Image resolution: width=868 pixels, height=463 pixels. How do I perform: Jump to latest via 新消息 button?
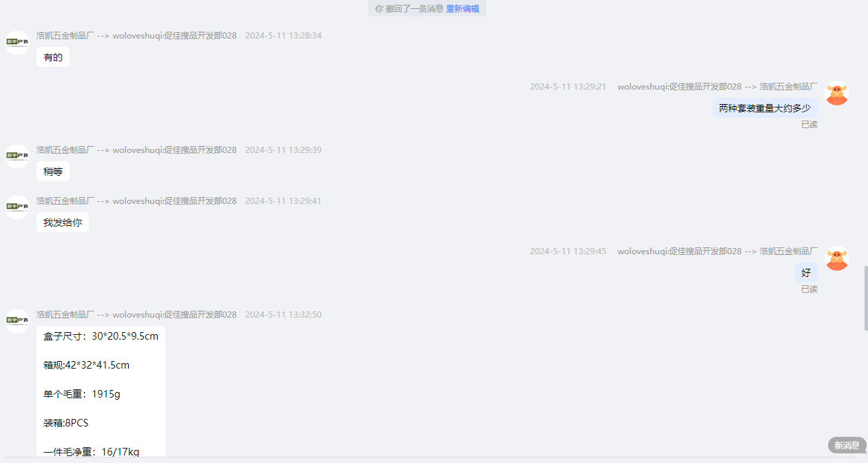(847, 445)
